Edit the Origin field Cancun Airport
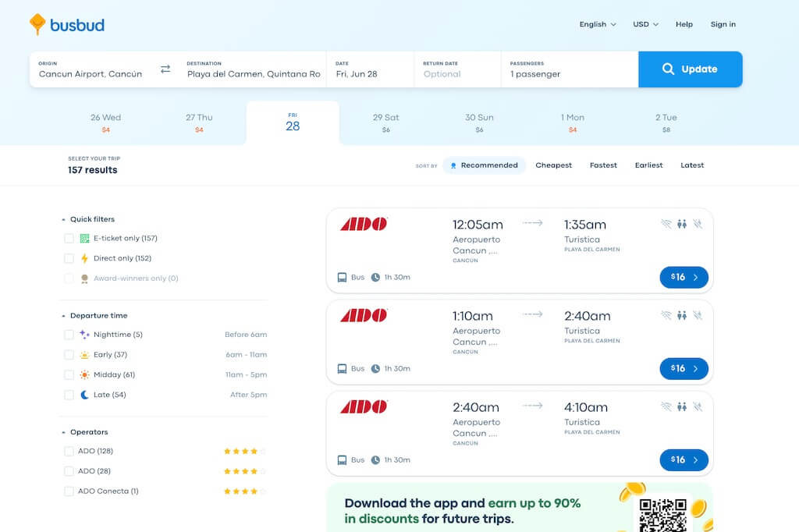Image resolution: width=799 pixels, height=532 pixels. coord(94,69)
